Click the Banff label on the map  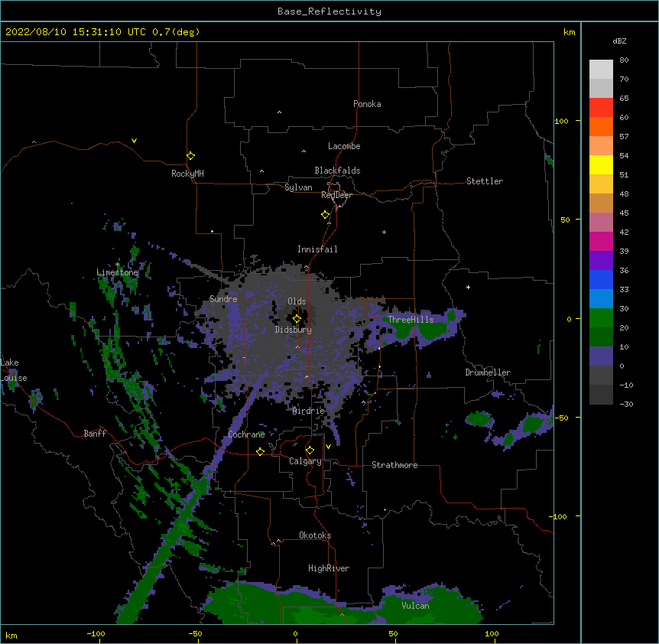coord(95,434)
